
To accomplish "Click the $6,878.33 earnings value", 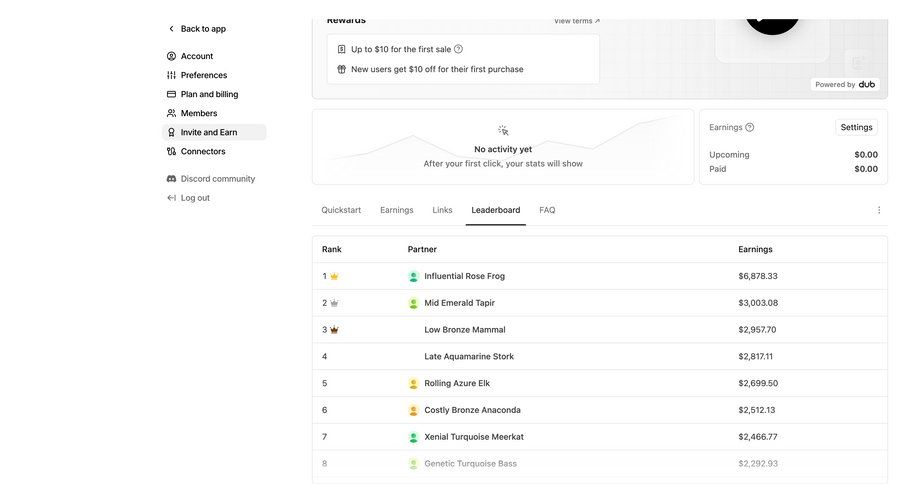I will pyautogui.click(x=758, y=276).
